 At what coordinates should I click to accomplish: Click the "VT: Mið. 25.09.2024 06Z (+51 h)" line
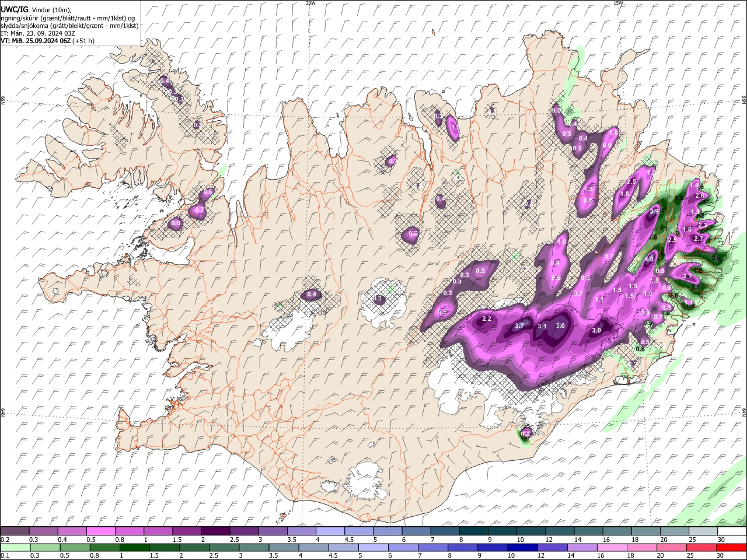(48, 41)
